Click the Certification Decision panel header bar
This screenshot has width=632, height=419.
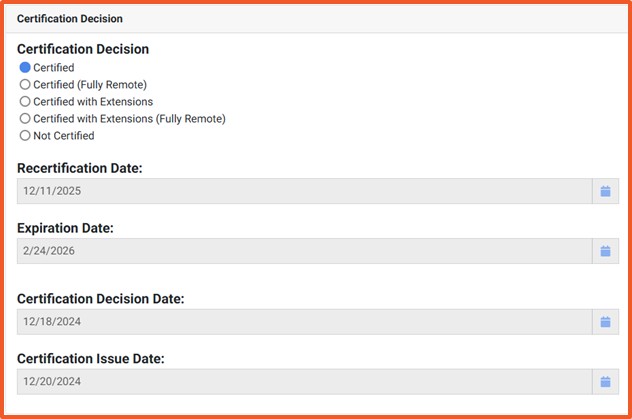click(316, 19)
